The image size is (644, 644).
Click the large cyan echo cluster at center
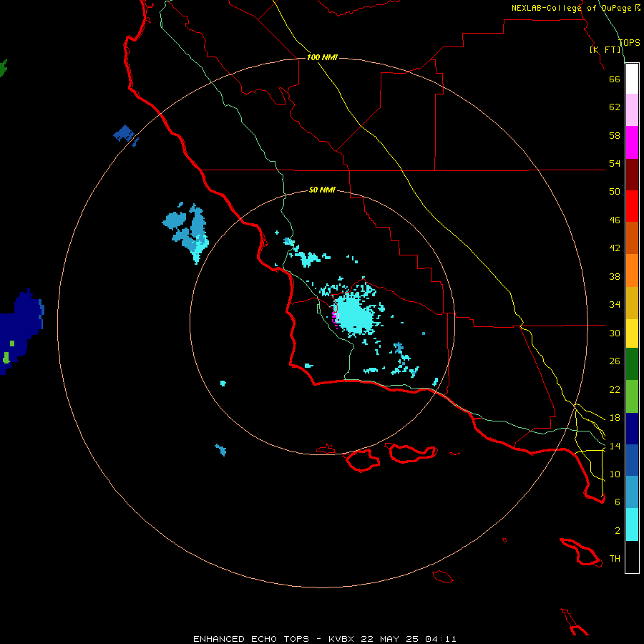click(355, 314)
